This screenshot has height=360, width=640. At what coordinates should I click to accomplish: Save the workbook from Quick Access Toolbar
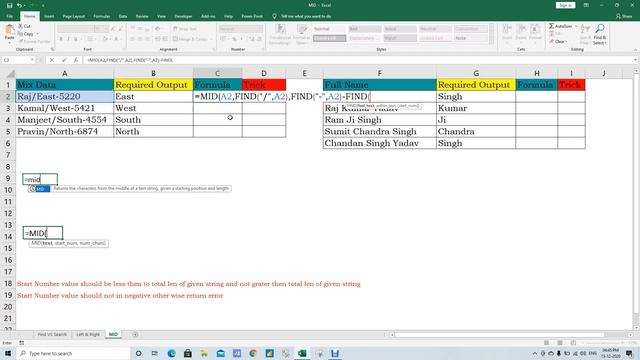[x=9, y=5]
